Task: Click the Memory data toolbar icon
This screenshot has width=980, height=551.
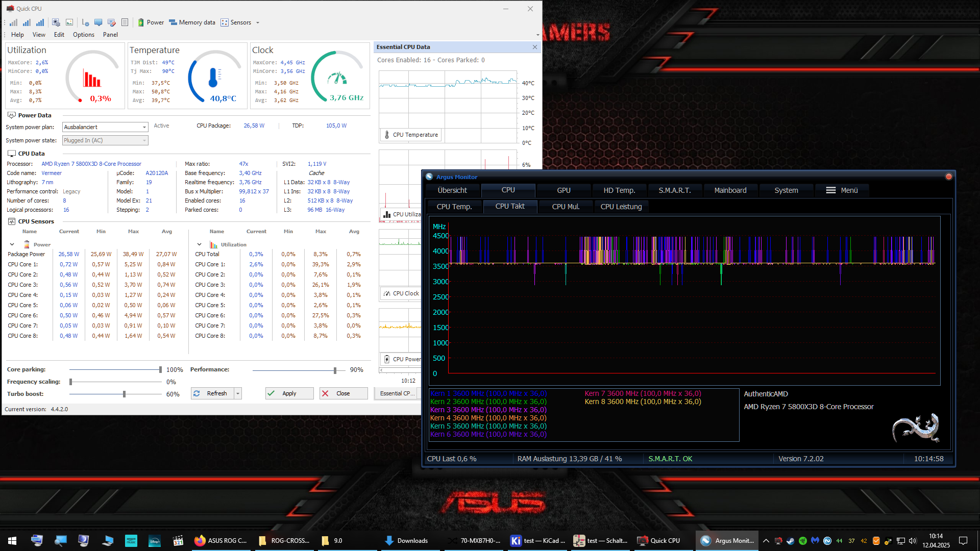Action: click(173, 22)
